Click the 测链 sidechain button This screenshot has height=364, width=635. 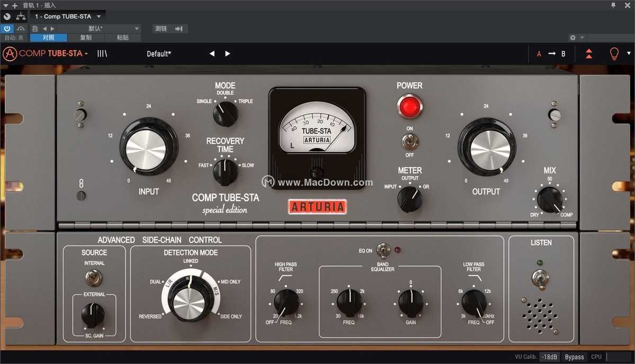click(161, 29)
